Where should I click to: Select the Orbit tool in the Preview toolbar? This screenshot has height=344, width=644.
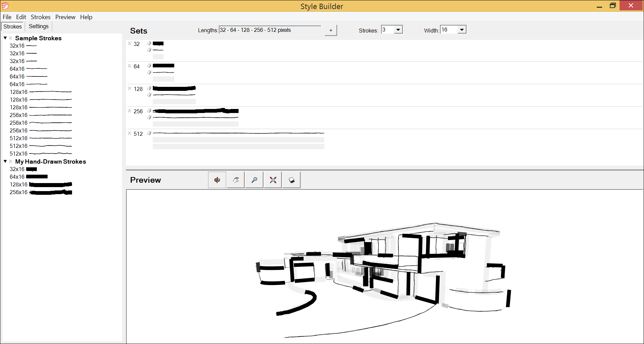217,180
